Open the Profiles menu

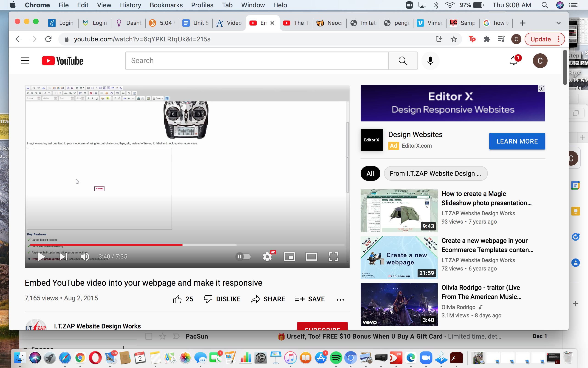(x=202, y=5)
